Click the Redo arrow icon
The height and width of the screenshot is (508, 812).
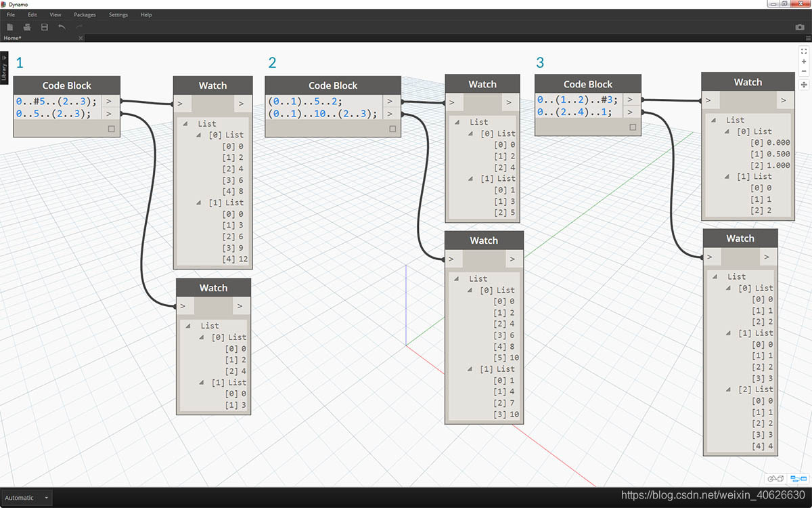click(x=79, y=27)
